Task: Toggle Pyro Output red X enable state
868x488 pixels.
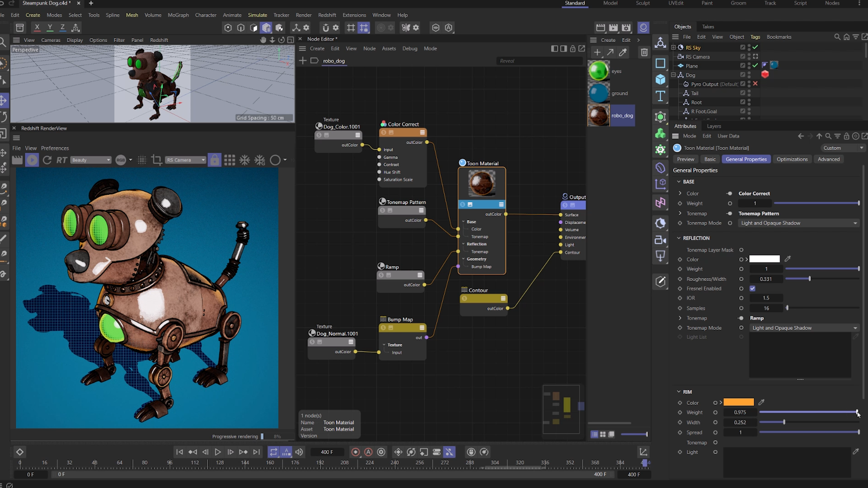Action: tap(755, 84)
